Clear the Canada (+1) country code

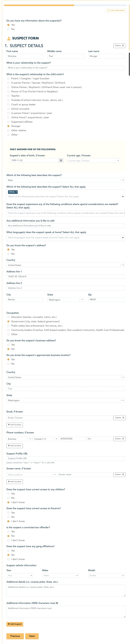click(x=54, y=439)
